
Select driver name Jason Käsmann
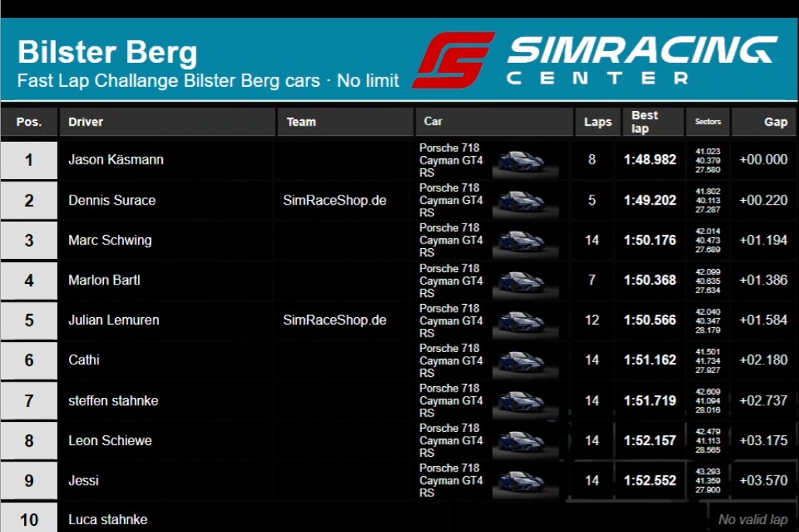click(x=116, y=160)
